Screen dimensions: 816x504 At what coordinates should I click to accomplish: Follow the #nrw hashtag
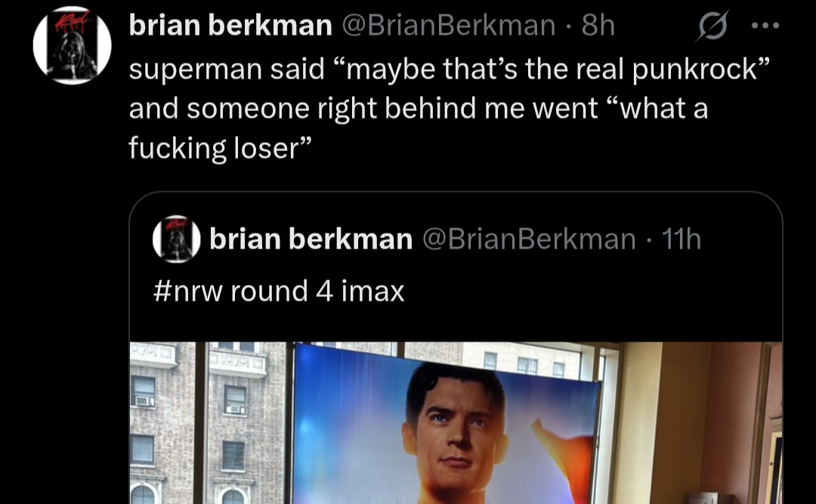(x=188, y=290)
